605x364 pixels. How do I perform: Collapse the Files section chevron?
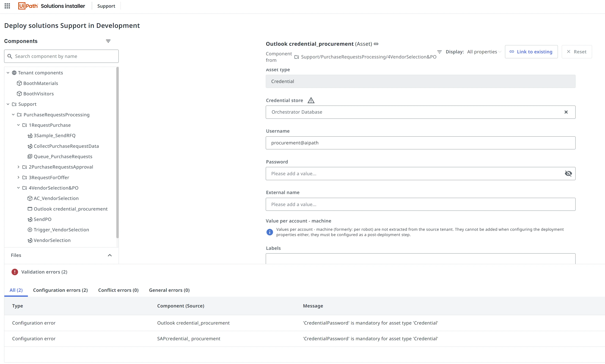110,255
